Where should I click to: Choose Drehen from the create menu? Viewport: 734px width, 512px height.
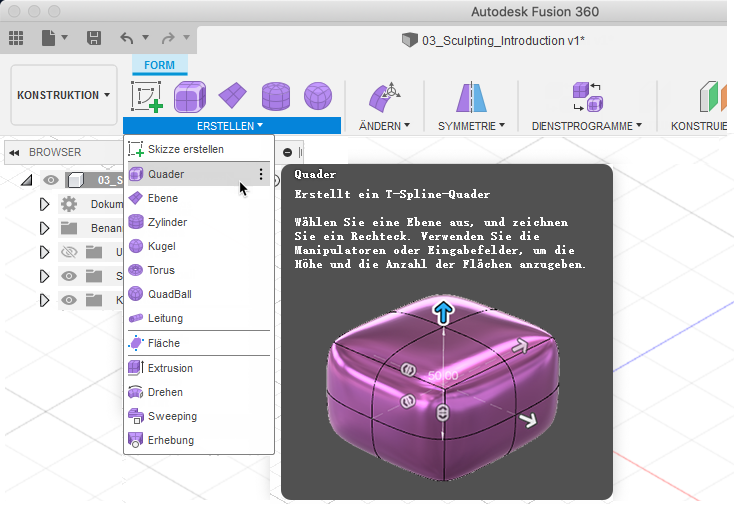tap(199, 392)
